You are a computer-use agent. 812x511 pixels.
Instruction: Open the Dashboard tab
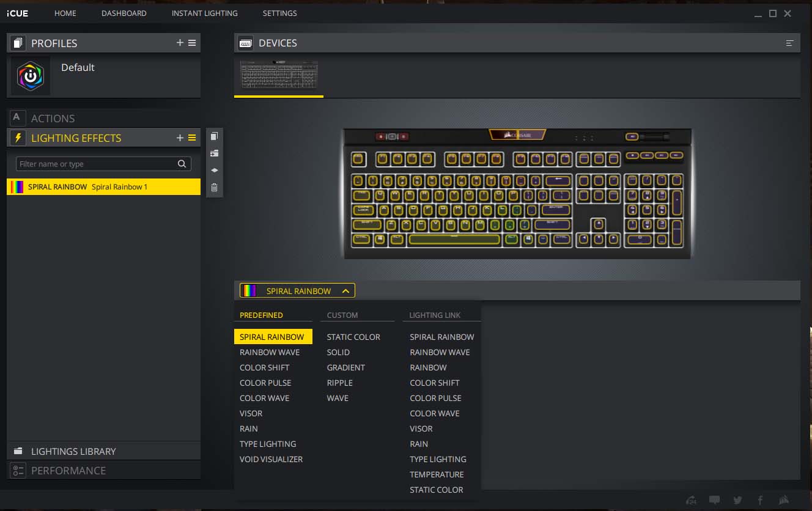pyautogui.click(x=124, y=13)
